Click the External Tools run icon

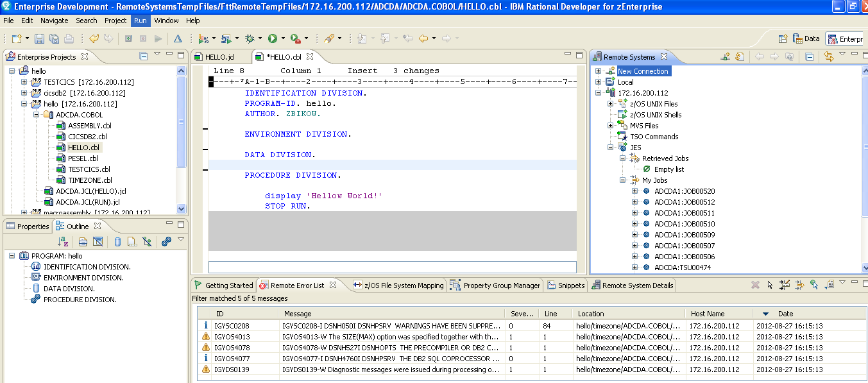294,38
